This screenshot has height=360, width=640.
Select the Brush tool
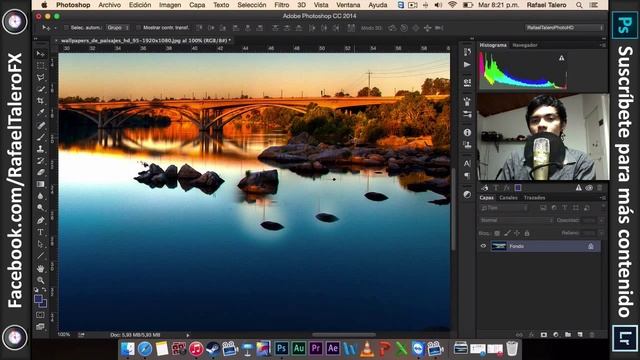tap(40, 137)
